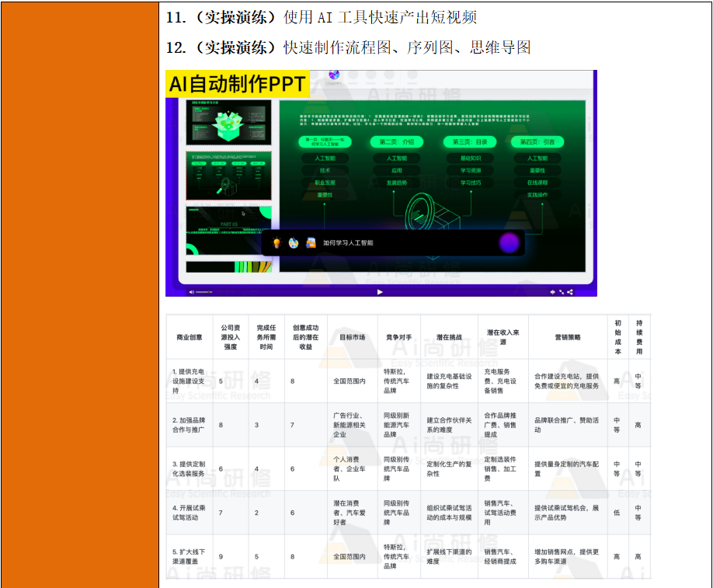This screenshot has width=713, height=588.
Task: Mute the video with the speaker icon
Action: (191, 292)
